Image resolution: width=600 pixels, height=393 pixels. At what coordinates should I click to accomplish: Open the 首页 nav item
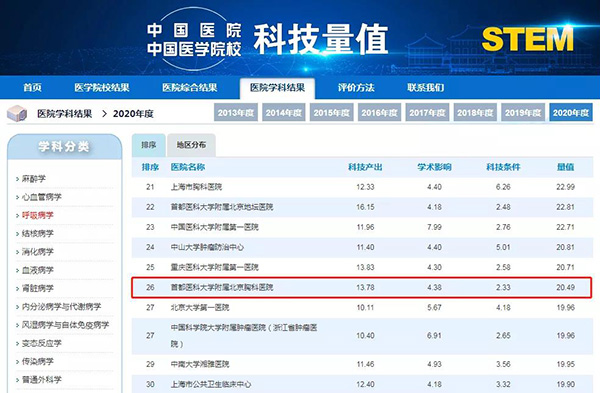tap(33, 88)
